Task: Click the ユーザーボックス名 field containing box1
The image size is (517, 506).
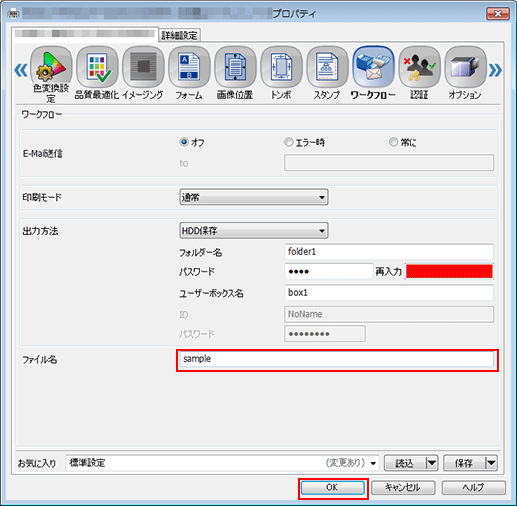Action: click(389, 293)
